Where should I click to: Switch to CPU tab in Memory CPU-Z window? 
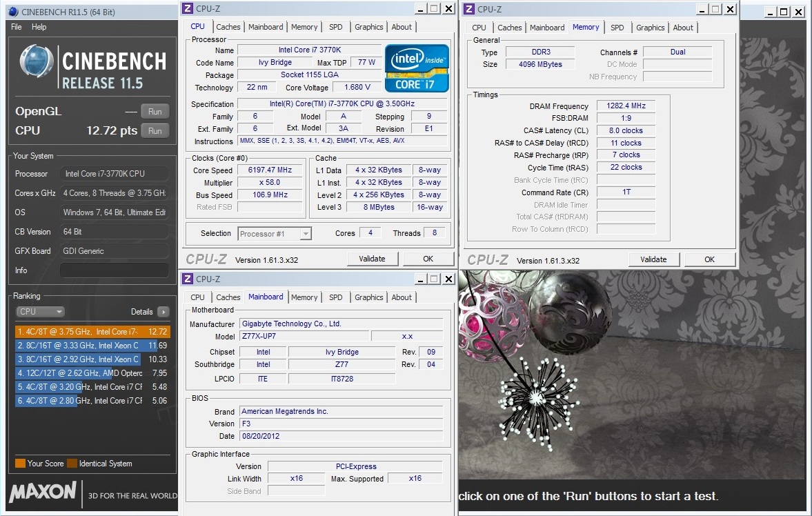pyautogui.click(x=479, y=28)
